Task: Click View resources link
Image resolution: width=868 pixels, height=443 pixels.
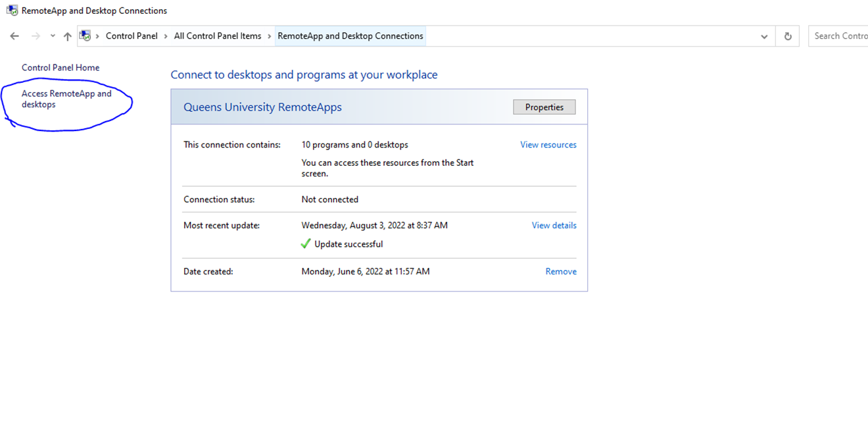Action: 548,145
